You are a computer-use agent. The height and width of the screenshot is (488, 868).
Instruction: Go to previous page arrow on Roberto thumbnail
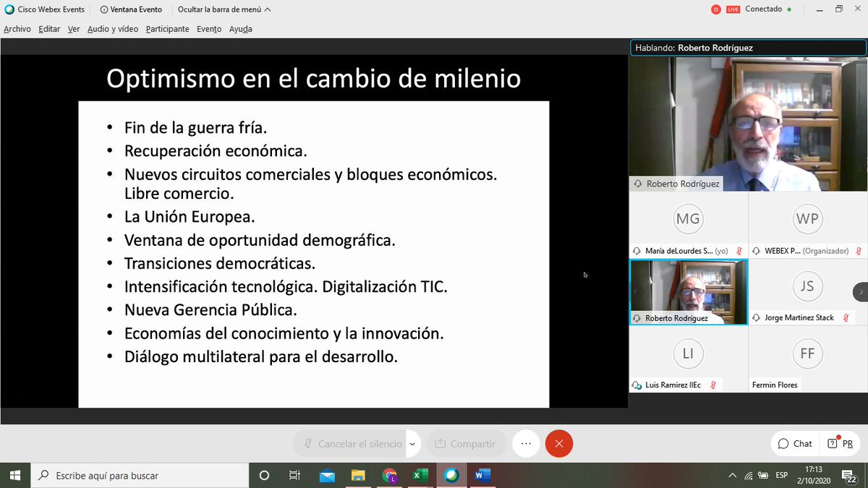click(636, 291)
